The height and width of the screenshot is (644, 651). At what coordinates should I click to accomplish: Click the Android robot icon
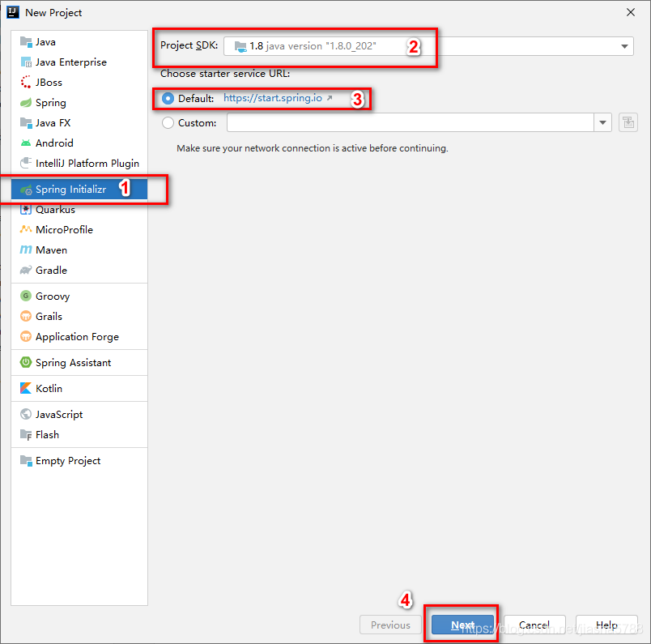pos(26,143)
